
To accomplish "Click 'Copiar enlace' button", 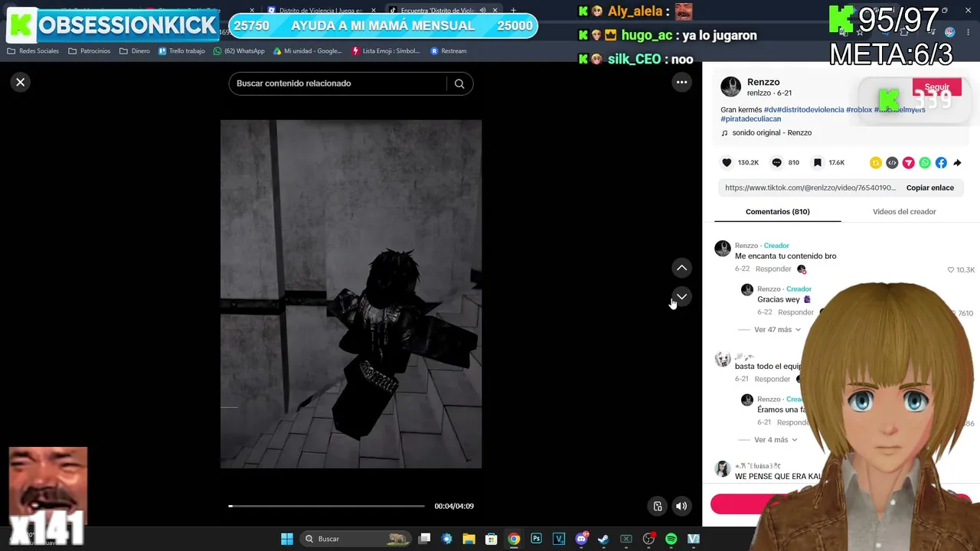I will 930,187.
